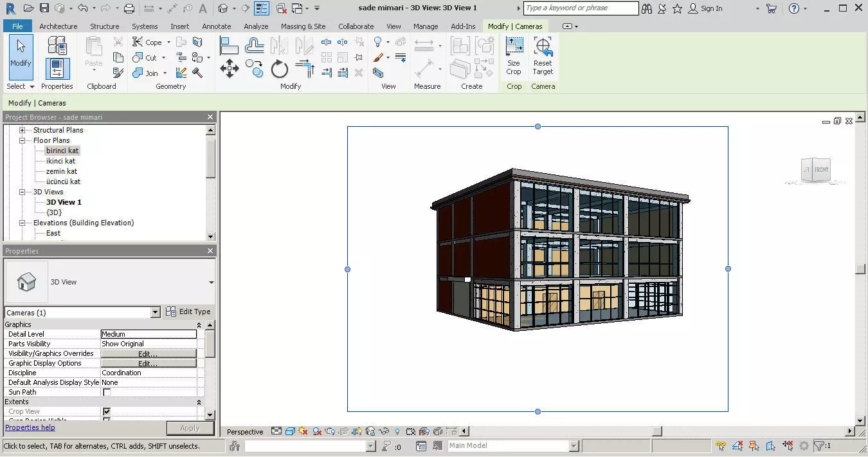The height and width of the screenshot is (457, 868).
Task: Click the Edit Type button
Action: 188,312
